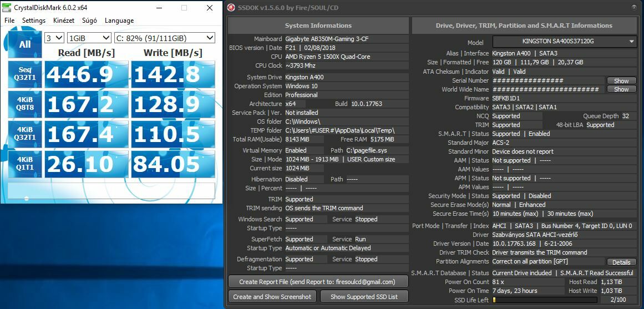The width and height of the screenshot is (644, 309).
Task: Click Create and Show Screenshot button
Action: (x=272, y=297)
